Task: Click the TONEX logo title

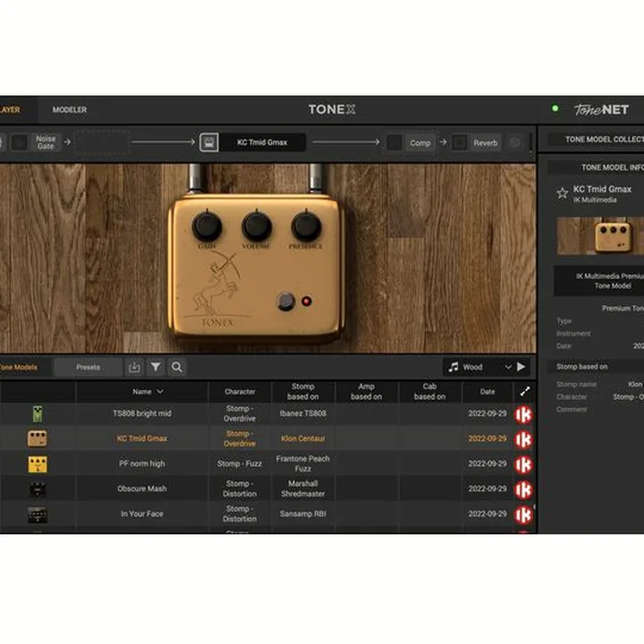Action: point(332,110)
